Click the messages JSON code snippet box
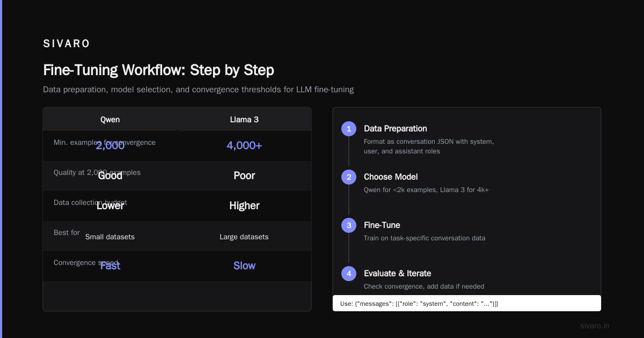Screen dimensions: 644x338 coord(467,303)
